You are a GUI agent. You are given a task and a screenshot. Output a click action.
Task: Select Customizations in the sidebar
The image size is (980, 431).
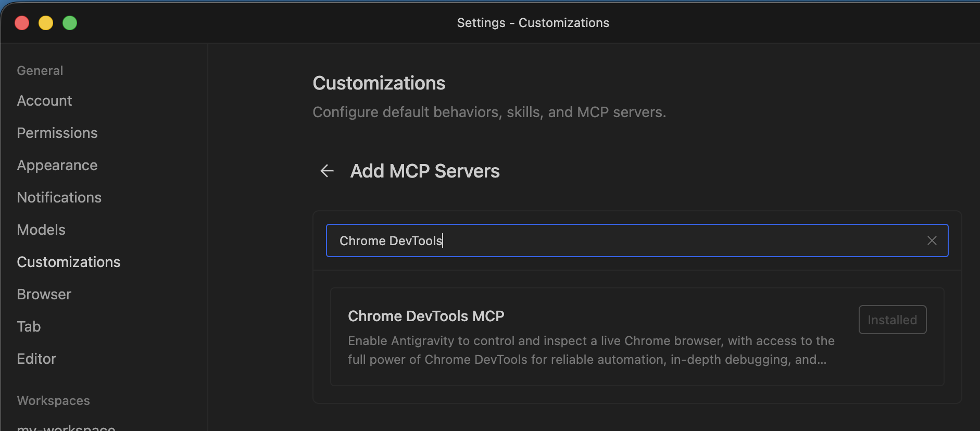click(x=68, y=262)
